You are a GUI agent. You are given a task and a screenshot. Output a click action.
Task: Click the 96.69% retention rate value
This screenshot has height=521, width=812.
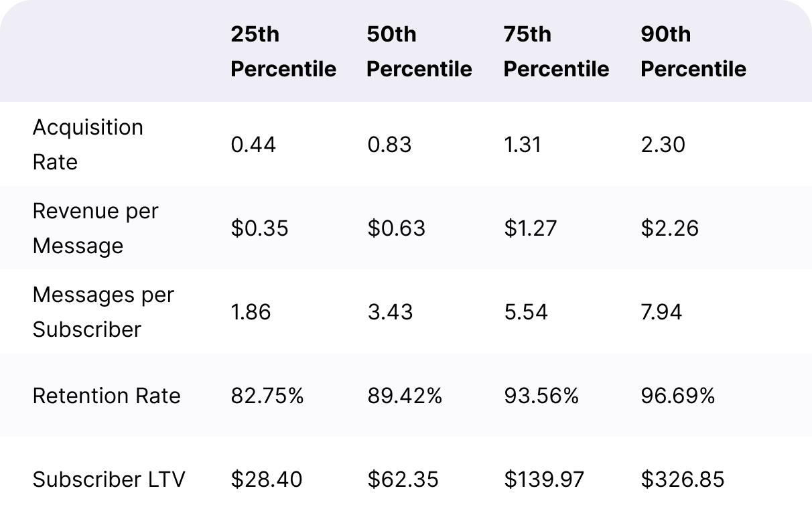pos(677,396)
